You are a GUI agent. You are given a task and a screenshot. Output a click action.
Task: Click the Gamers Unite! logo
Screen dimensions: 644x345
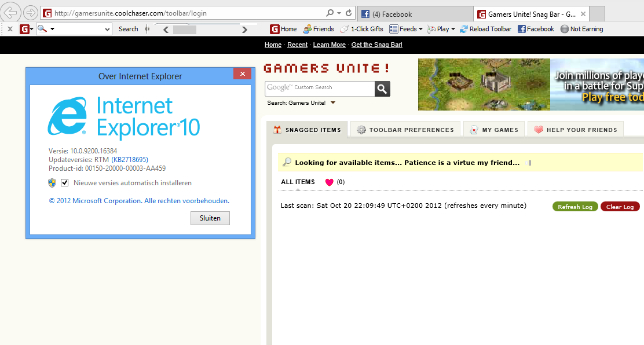(x=327, y=68)
